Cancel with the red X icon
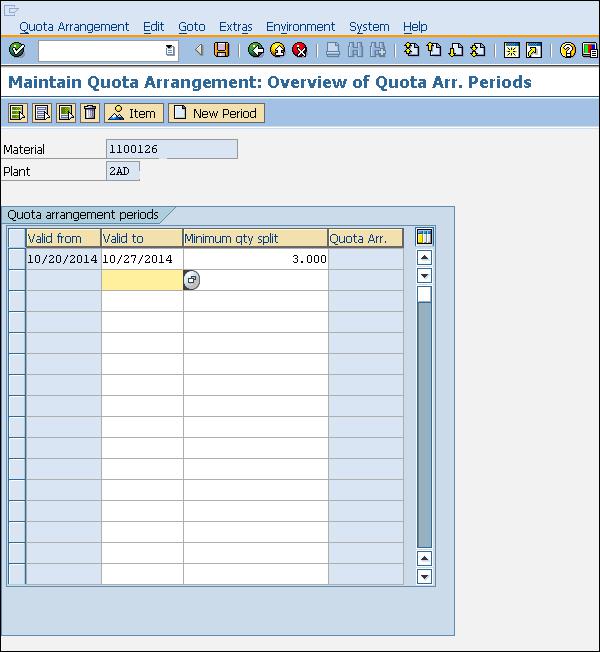The image size is (600, 652). [300, 50]
